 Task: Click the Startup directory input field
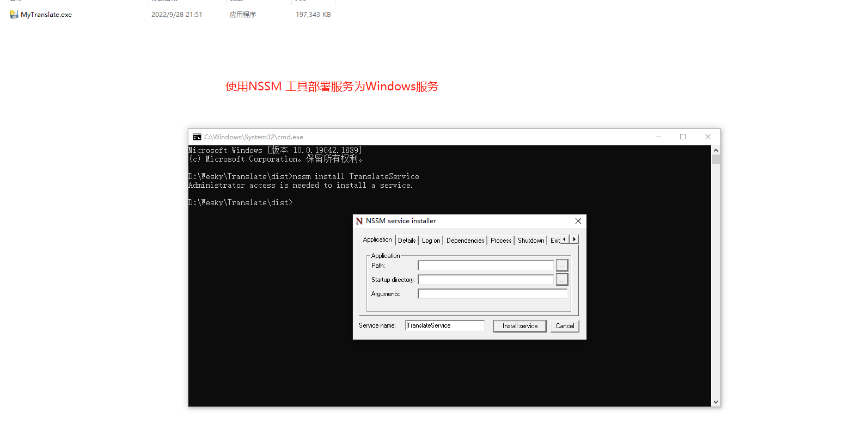point(486,280)
